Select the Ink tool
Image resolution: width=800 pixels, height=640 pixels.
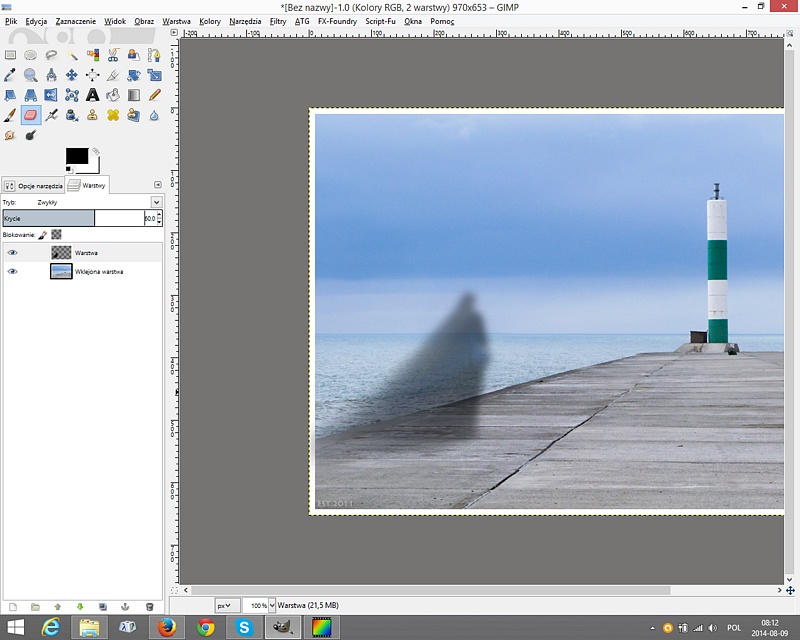tap(72, 115)
